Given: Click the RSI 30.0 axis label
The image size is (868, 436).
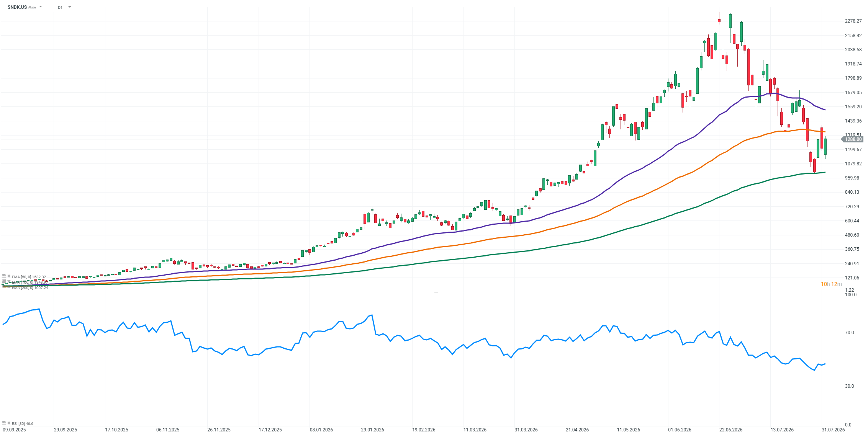Looking at the screenshot, I should (x=850, y=386).
